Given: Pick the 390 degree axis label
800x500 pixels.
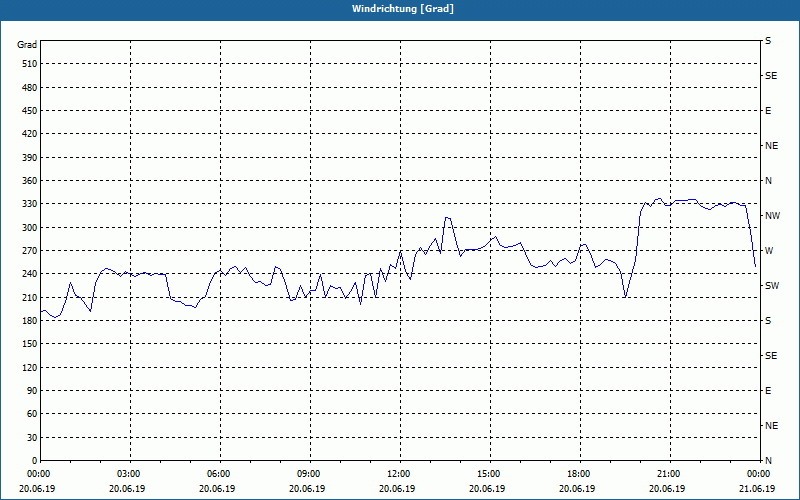Looking at the screenshot, I should pyautogui.click(x=30, y=158).
